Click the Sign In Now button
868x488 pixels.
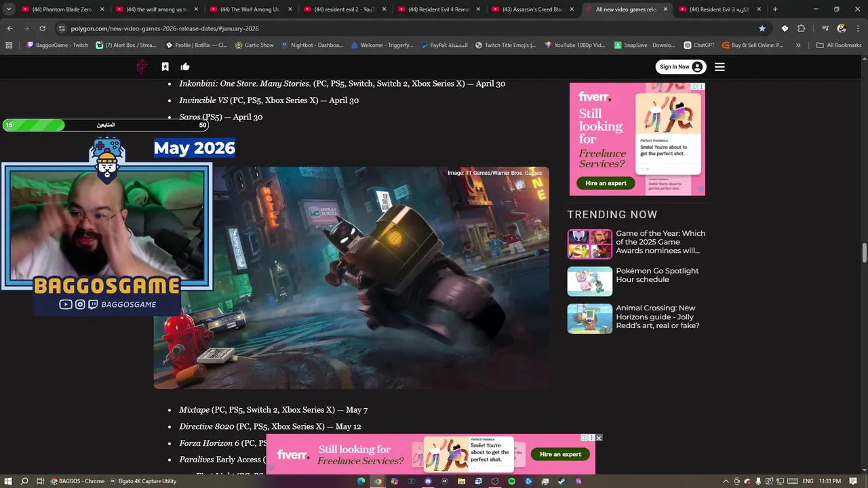(681, 66)
